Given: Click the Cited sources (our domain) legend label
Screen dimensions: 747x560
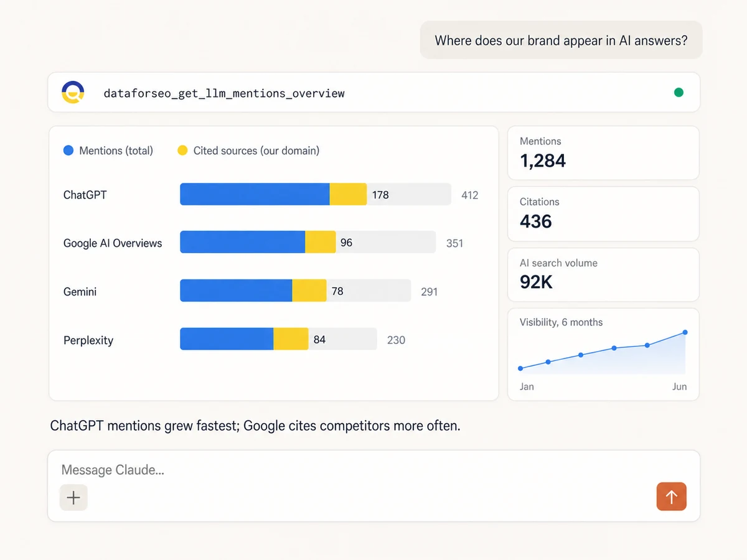Looking at the screenshot, I should [256, 151].
